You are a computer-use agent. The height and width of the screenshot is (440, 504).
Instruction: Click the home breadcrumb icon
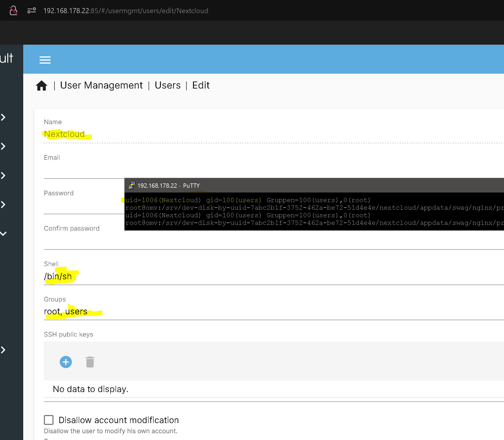pos(42,86)
